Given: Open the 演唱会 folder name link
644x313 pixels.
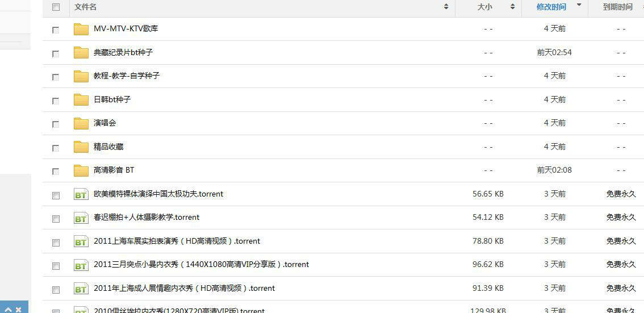Looking at the screenshot, I should tap(105, 123).
